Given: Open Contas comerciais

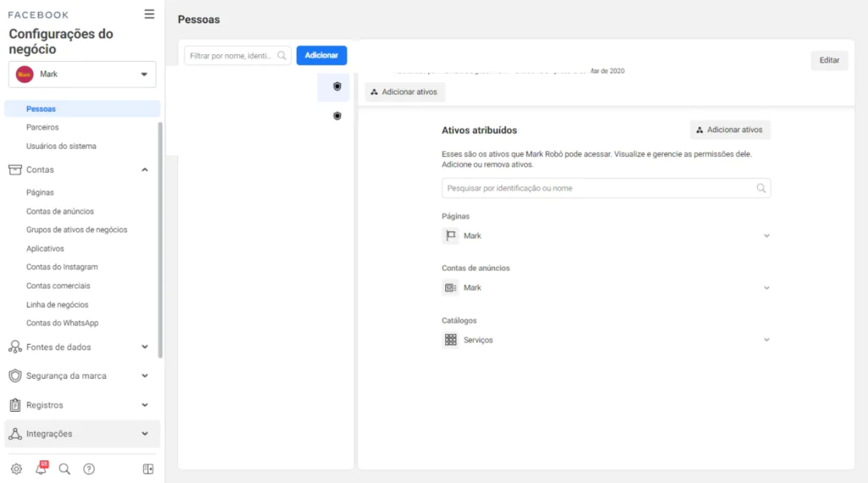Looking at the screenshot, I should pyautogui.click(x=58, y=286).
